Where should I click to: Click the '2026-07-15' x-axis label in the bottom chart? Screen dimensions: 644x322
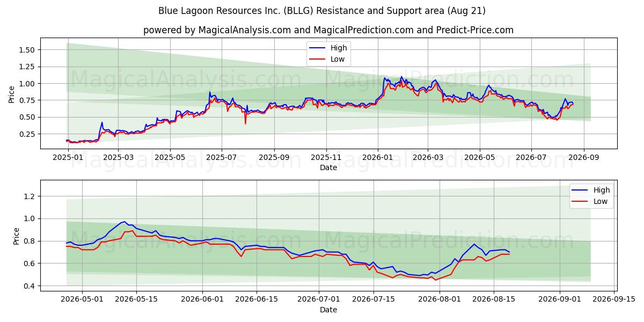point(374,300)
